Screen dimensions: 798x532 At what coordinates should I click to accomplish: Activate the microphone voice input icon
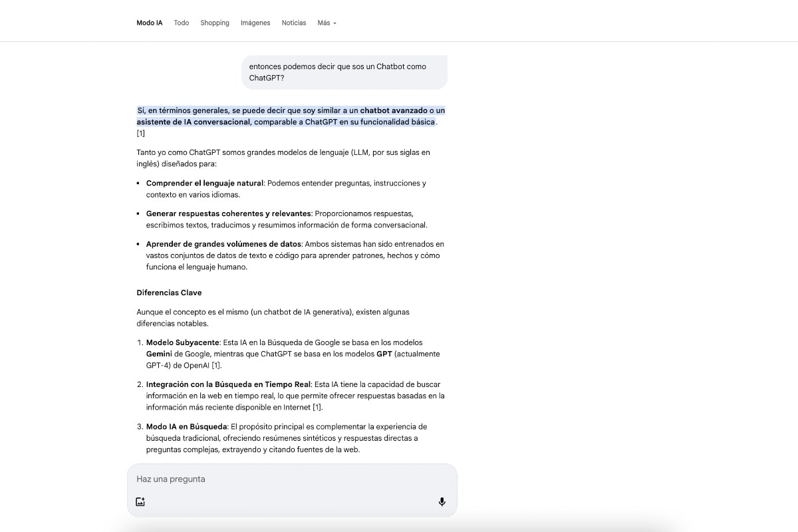click(442, 502)
